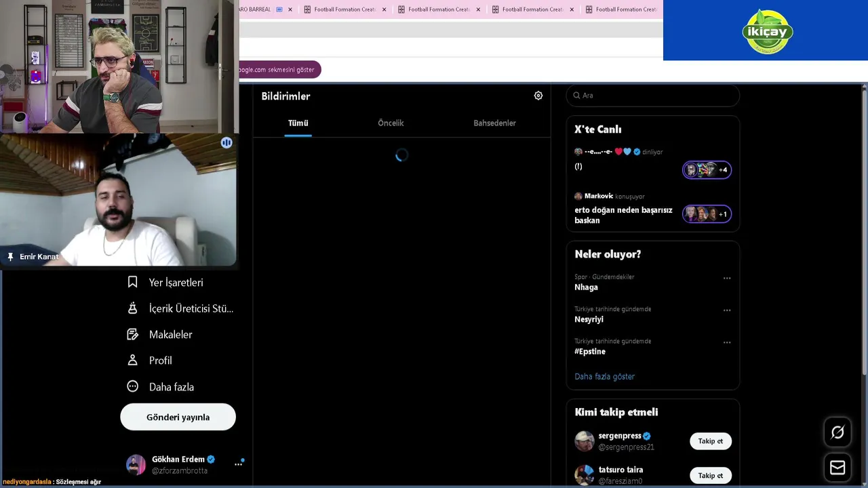Open Profil menu item

click(150, 361)
